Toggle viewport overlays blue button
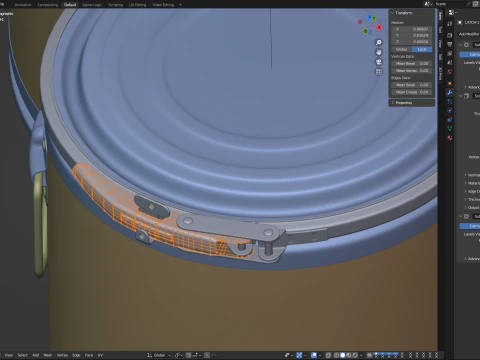 [314, 355]
